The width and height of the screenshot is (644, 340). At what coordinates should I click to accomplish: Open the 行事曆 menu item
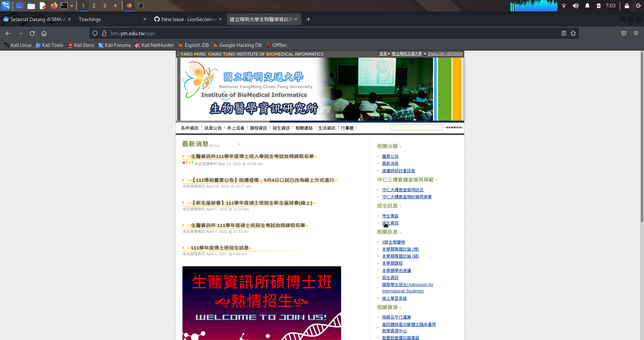click(347, 128)
